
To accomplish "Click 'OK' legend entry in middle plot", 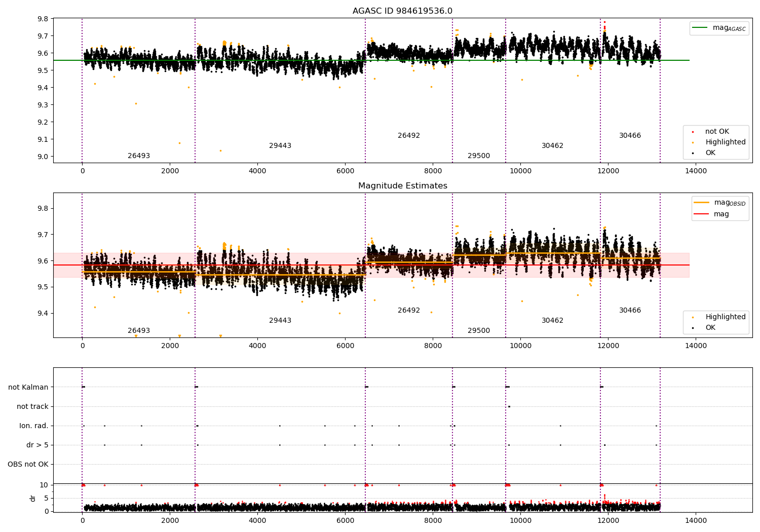I will point(710,328).
